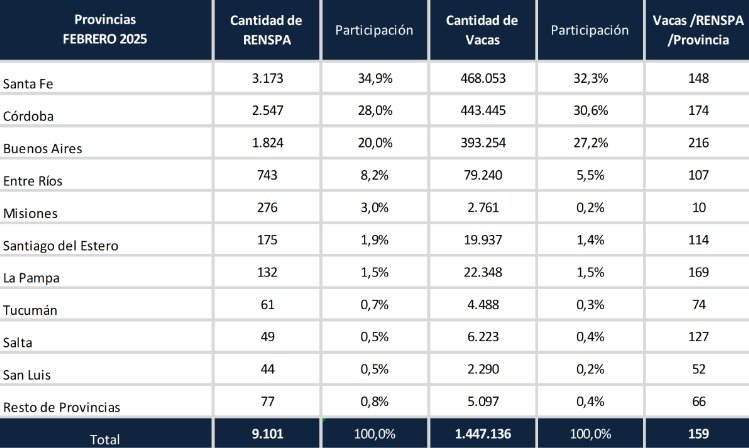749x448 pixels.
Task: Select the Tucumán province cell
Action: tap(30, 310)
